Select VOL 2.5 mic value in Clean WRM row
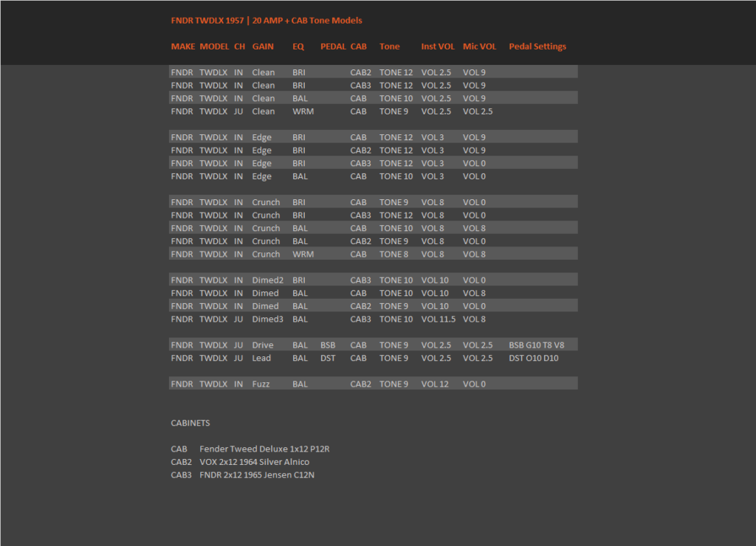 click(x=478, y=111)
